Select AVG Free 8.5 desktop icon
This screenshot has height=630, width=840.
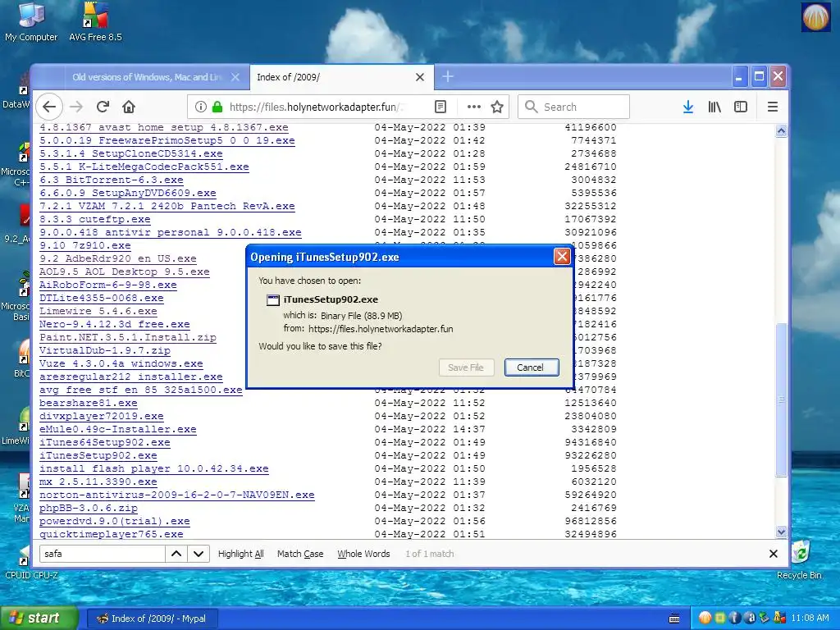click(x=95, y=22)
